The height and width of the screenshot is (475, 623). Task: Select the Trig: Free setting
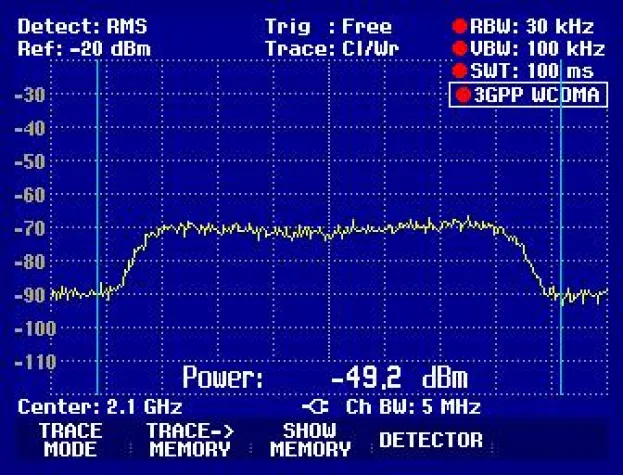328,27
